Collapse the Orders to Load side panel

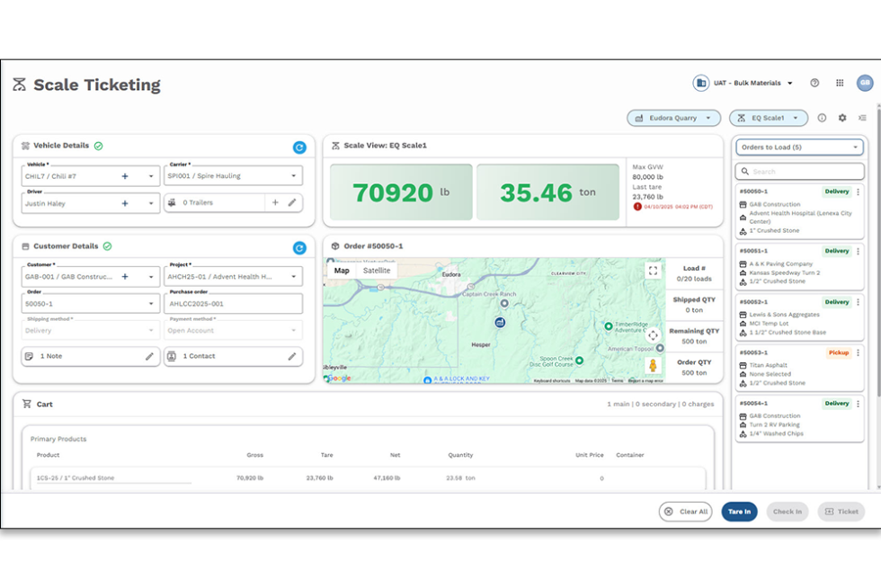tap(862, 118)
